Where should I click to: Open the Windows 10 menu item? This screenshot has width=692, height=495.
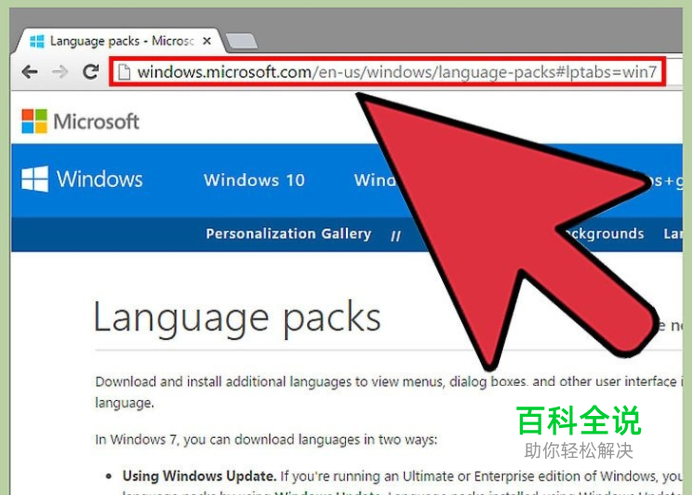pos(254,180)
